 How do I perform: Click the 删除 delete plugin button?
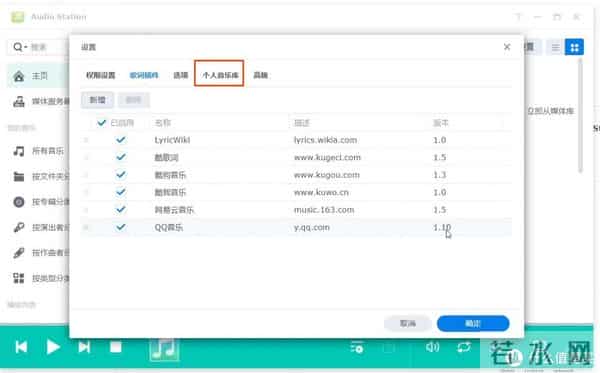pos(134,100)
